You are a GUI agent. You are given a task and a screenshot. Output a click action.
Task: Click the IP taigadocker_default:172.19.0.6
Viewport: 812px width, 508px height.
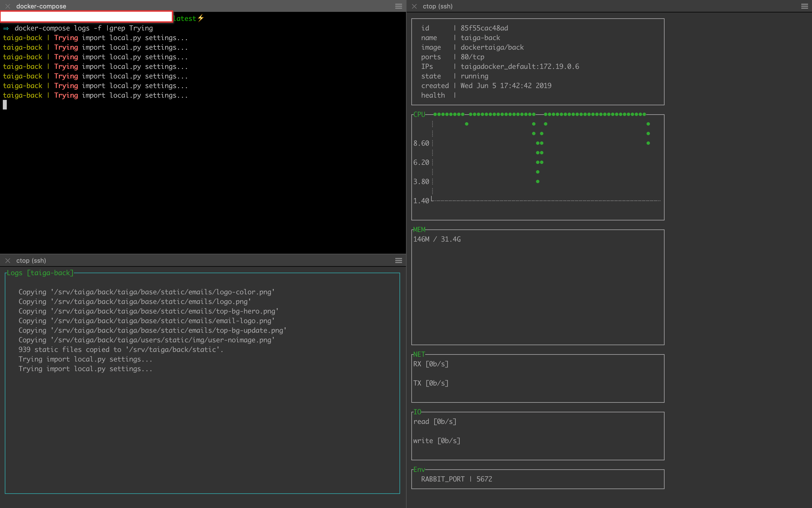520,67
